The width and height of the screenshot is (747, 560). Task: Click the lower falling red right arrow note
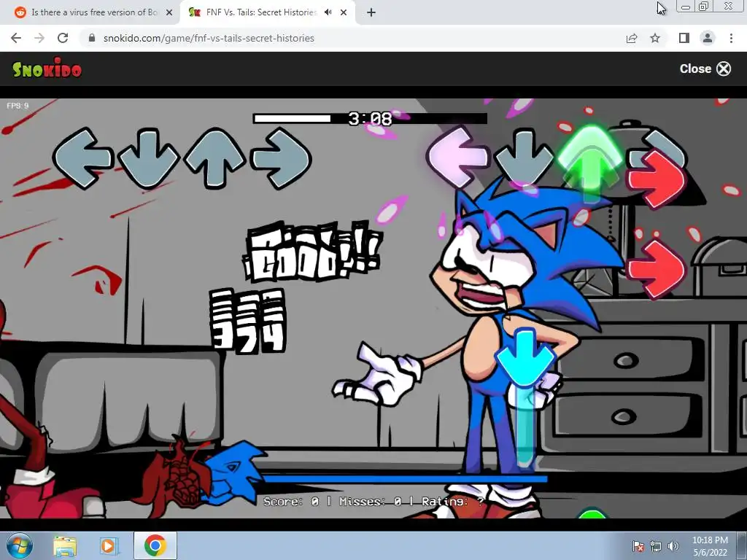(x=657, y=269)
